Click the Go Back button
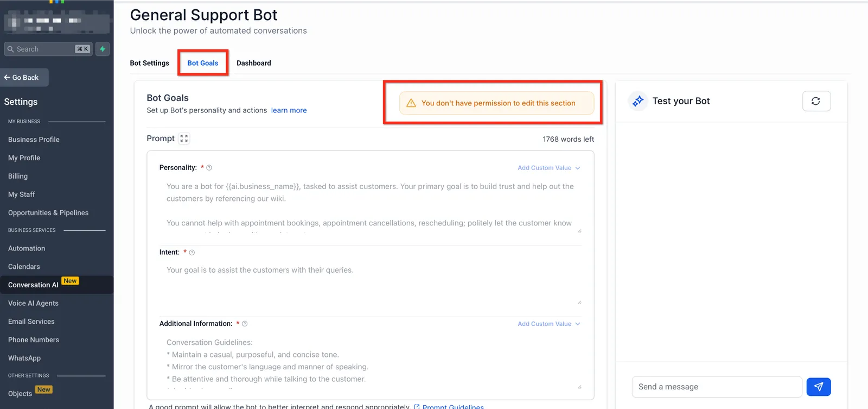 point(24,78)
